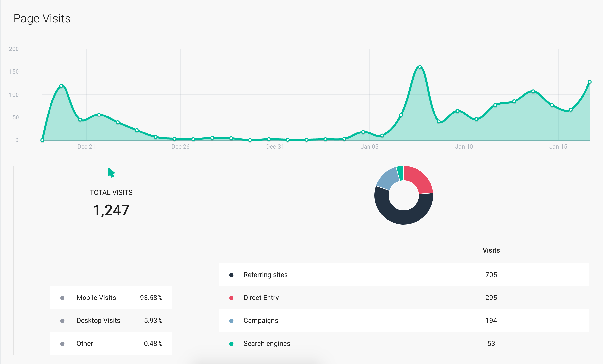This screenshot has height=364, width=603.
Task: Click the Campaigns blue legend dot
Action: (x=231, y=321)
